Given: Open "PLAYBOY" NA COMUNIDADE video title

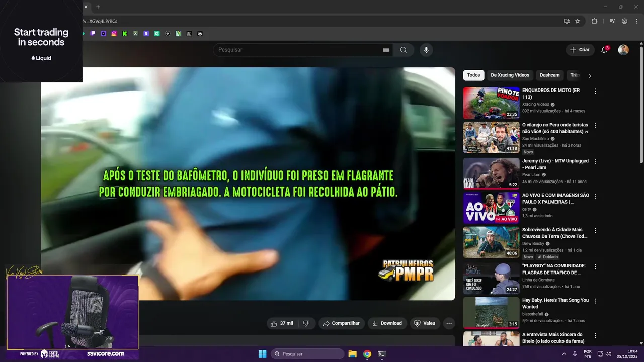Looking at the screenshot, I should tap(554, 269).
